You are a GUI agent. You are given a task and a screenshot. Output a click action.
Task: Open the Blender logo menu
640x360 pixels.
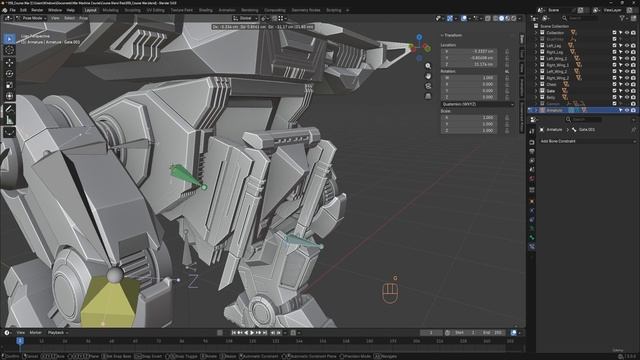pyautogui.click(x=4, y=10)
